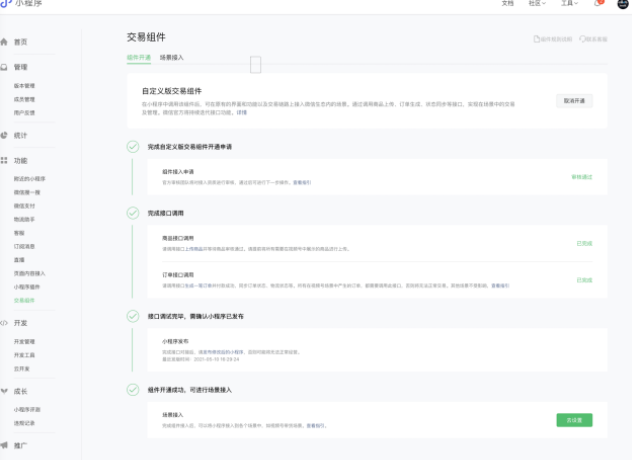Switch to the 组件开通 tab

coord(139,58)
